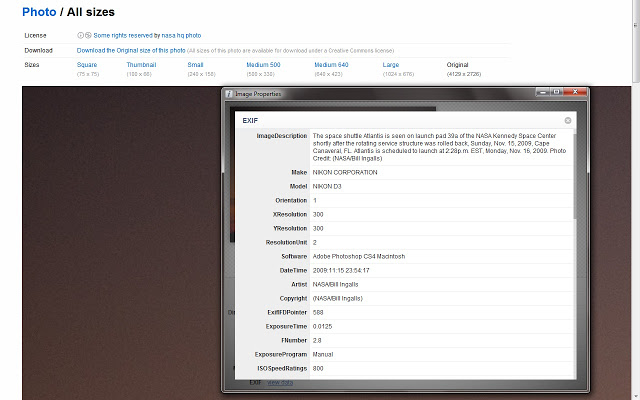Open the 'view data' EXIF link
Viewport: 640px width, 400px height.
[x=280, y=382]
